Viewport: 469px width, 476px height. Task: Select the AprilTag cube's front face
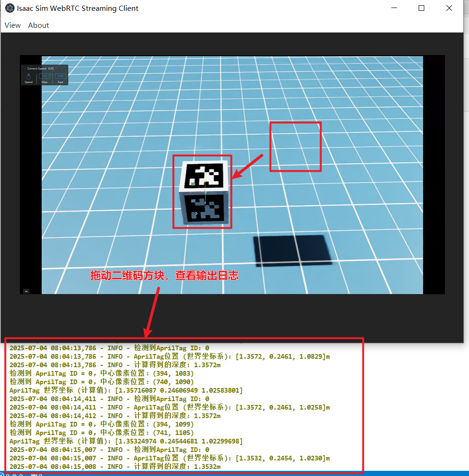pyautogui.click(x=205, y=207)
